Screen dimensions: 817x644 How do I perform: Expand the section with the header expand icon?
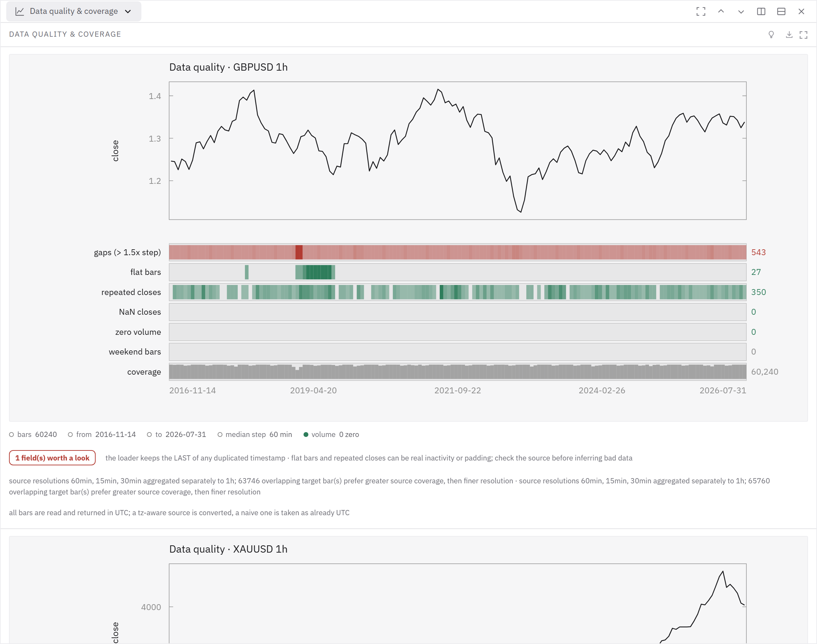[x=803, y=35]
